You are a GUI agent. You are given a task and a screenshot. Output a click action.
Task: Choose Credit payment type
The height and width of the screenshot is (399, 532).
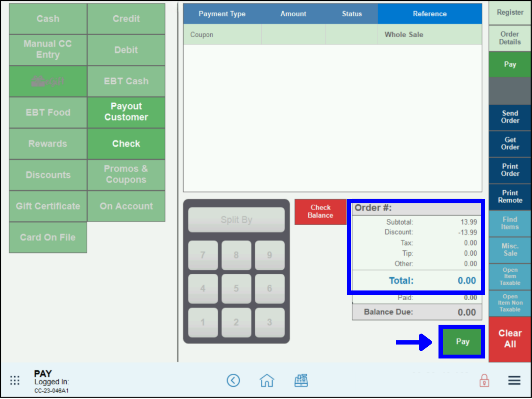coord(126,19)
